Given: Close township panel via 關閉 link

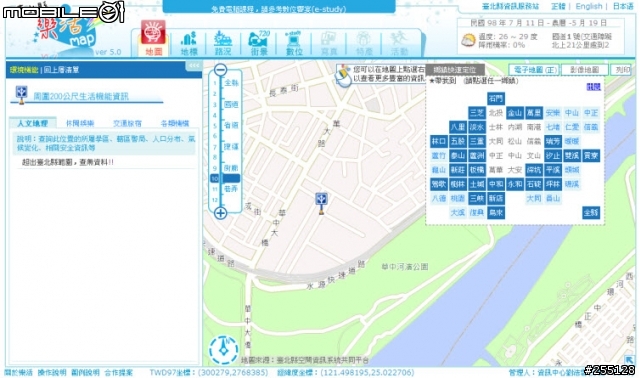Looking at the screenshot, I should click(x=593, y=87).
